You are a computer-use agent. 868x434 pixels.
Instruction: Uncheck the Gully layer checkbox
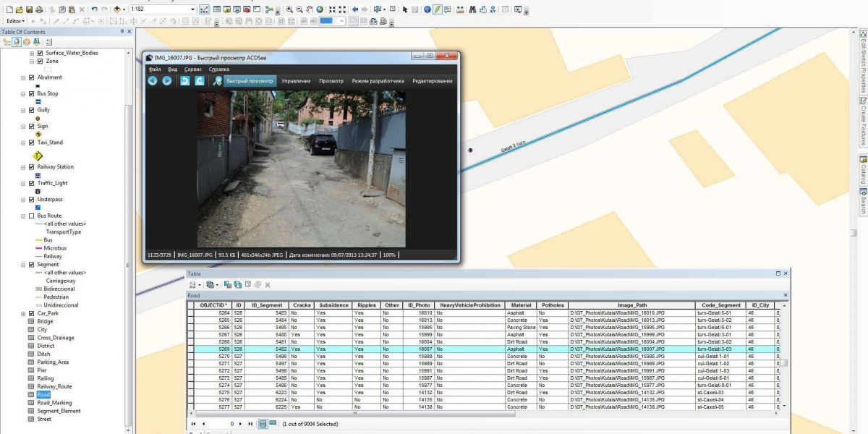click(x=31, y=110)
